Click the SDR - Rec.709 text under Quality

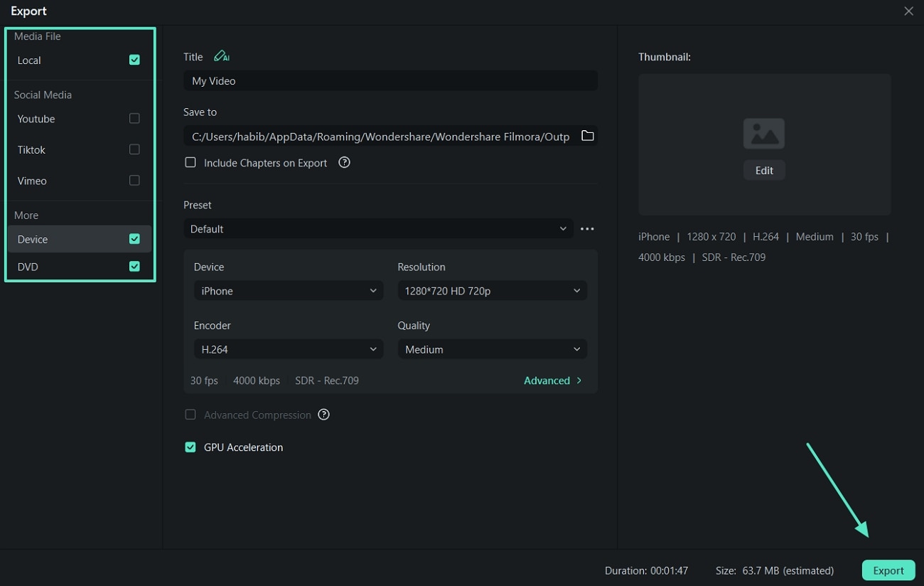tap(327, 380)
